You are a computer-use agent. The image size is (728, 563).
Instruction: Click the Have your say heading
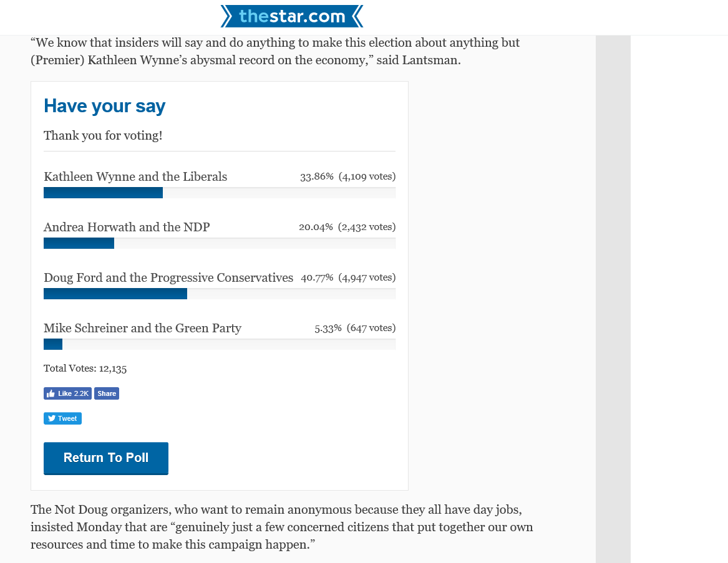(x=104, y=106)
